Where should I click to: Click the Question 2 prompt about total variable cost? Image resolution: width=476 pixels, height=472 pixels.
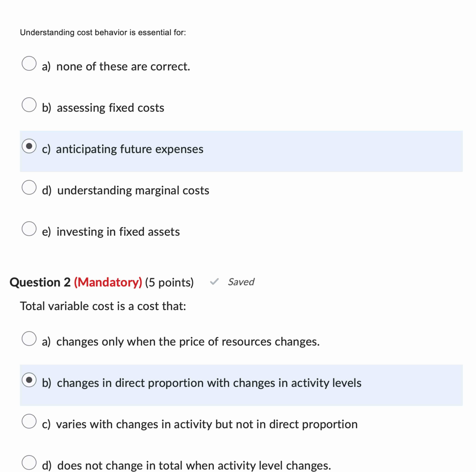pyautogui.click(x=103, y=306)
